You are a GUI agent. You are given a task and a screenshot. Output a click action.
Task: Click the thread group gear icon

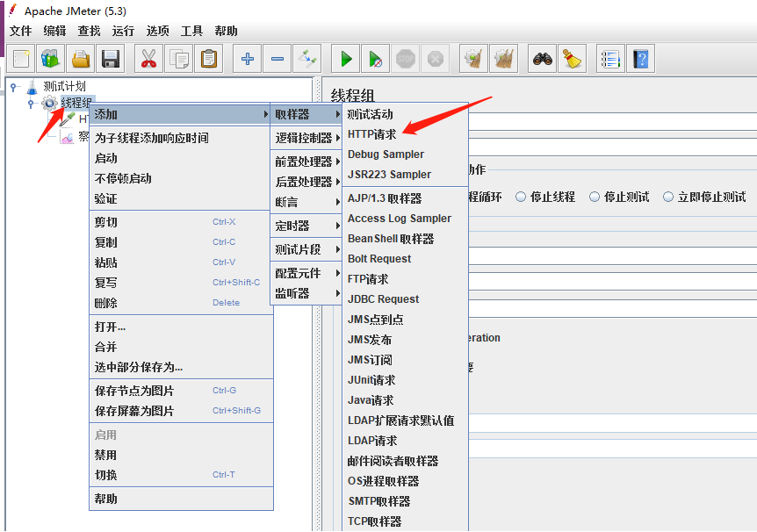click(x=49, y=103)
